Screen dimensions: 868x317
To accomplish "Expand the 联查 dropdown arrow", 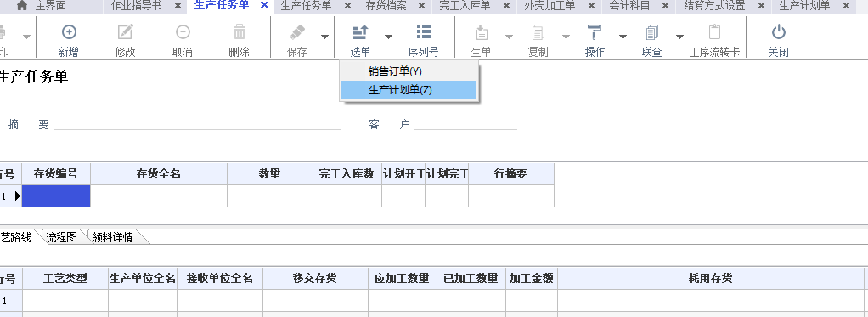I will [679, 37].
